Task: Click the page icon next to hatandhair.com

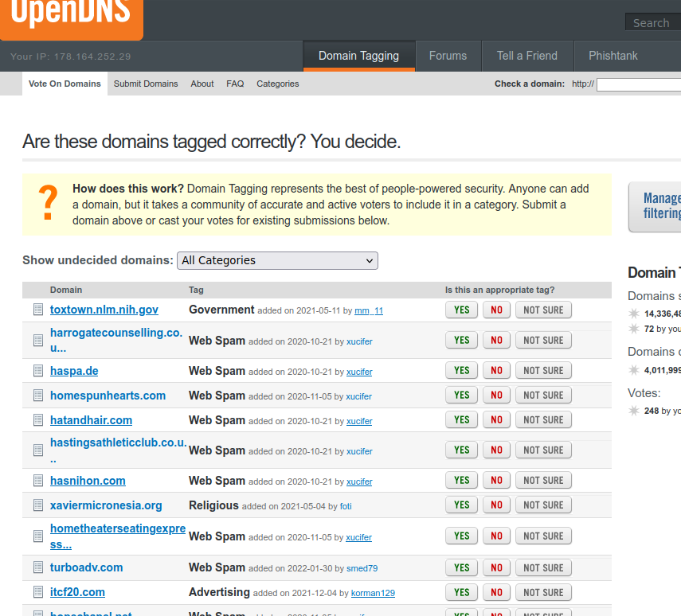Action: (x=37, y=420)
